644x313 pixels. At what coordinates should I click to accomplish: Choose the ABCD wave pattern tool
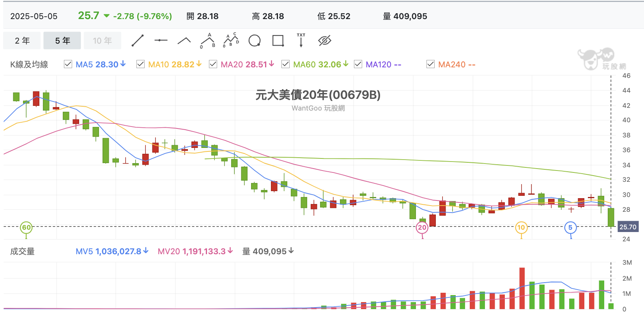point(231,40)
